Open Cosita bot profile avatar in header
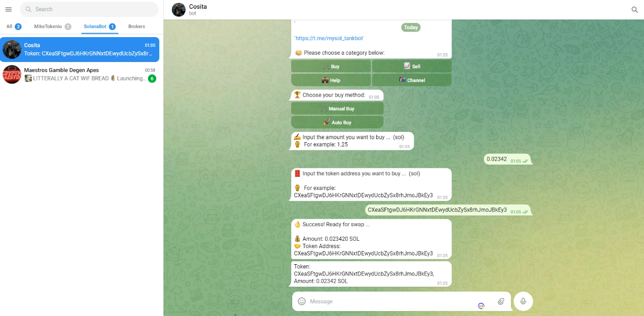This screenshot has height=316, width=644. pos(179,10)
